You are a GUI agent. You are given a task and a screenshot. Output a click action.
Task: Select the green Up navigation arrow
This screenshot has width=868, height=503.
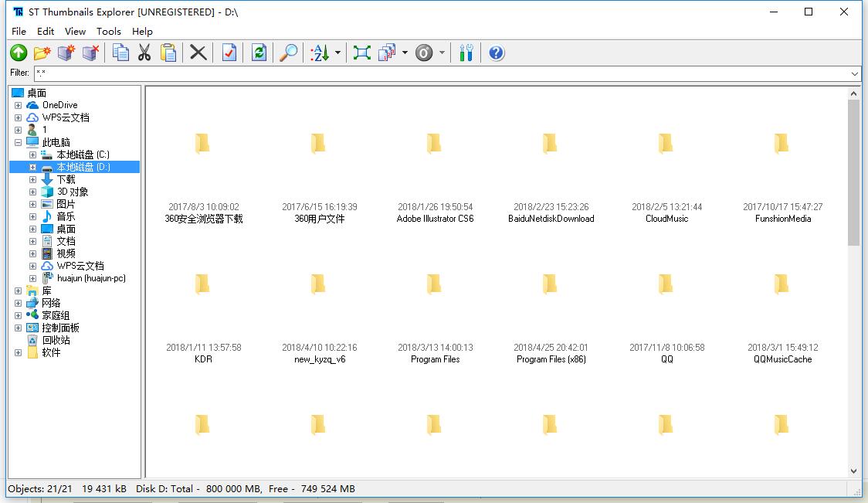click(x=17, y=53)
